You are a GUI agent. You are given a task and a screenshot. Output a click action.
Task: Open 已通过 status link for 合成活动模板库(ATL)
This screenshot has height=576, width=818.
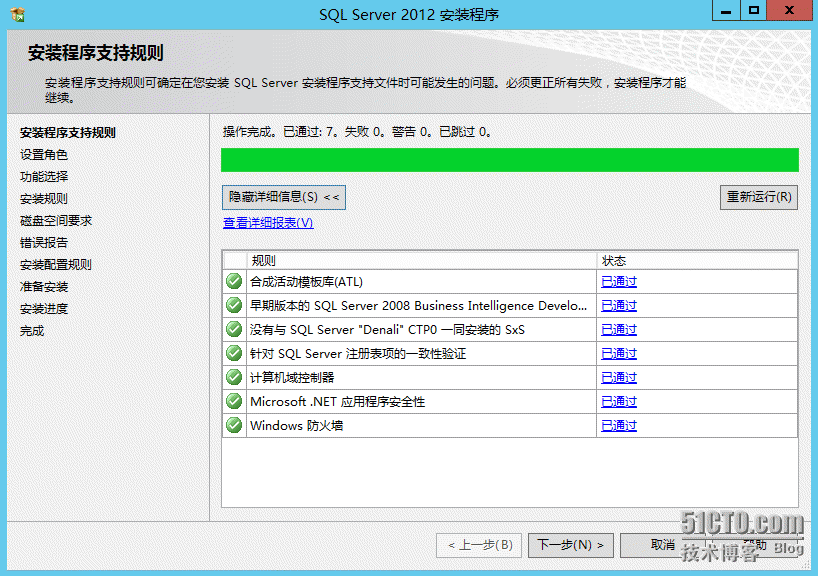619,282
